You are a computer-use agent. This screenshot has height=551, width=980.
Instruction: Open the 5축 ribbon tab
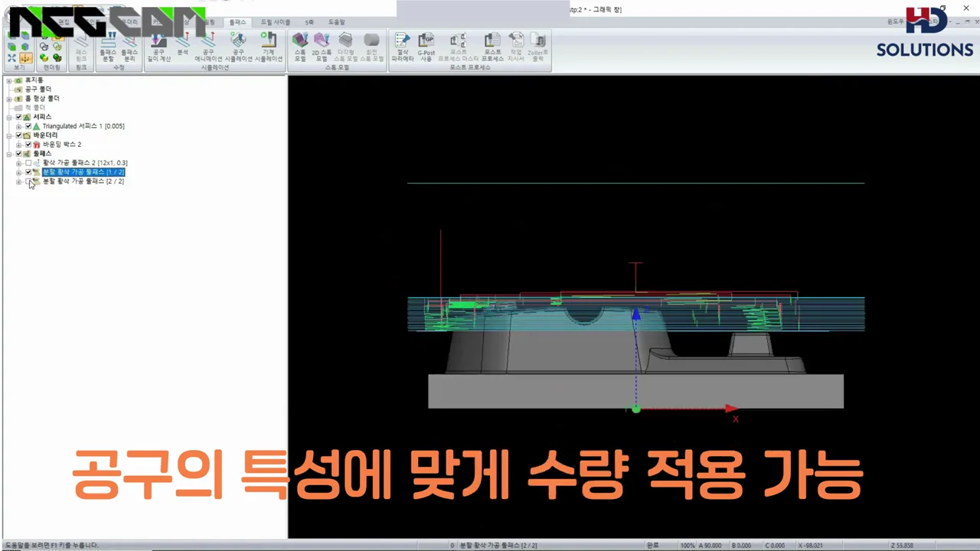click(309, 23)
